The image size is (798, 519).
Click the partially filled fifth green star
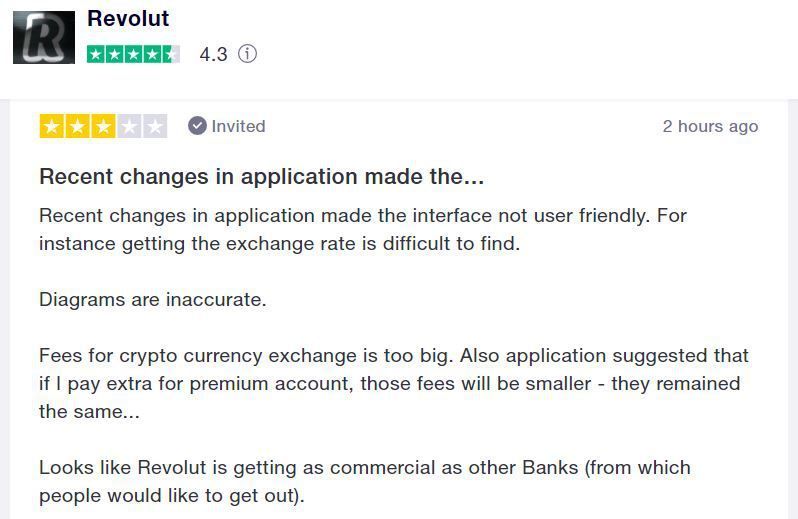tap(171, 54)
